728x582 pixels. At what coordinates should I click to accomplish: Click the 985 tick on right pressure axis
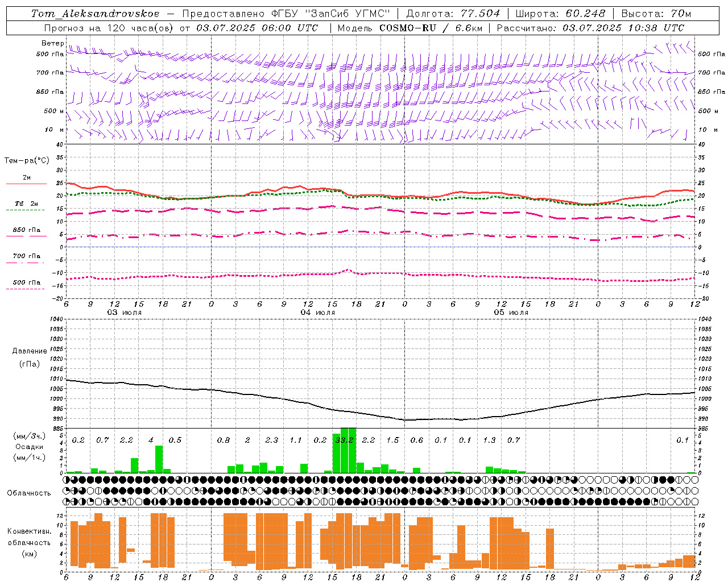[704, 429]
